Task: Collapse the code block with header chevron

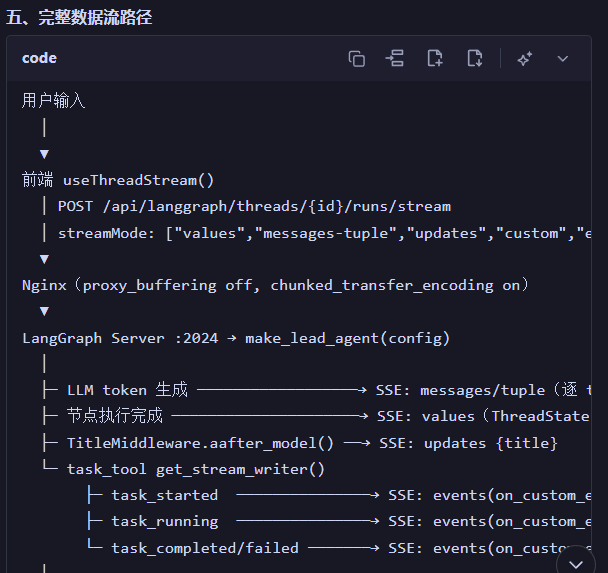Action: pyautogui.click(x=562, y=59)
